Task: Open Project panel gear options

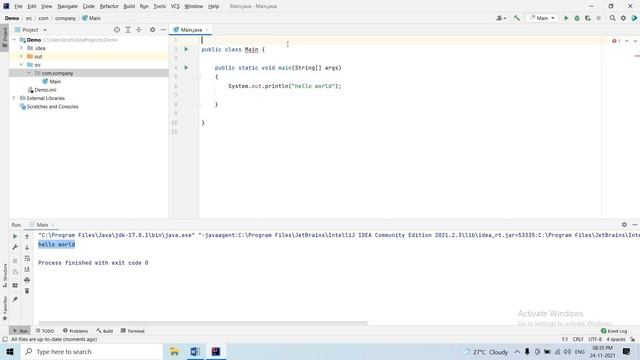Action: tap(152, 30)
